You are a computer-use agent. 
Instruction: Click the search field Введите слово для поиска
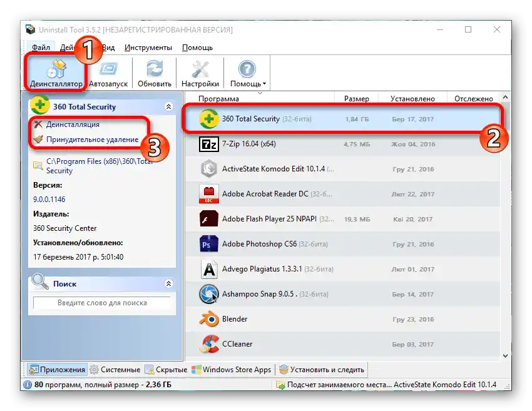point(102,303)
